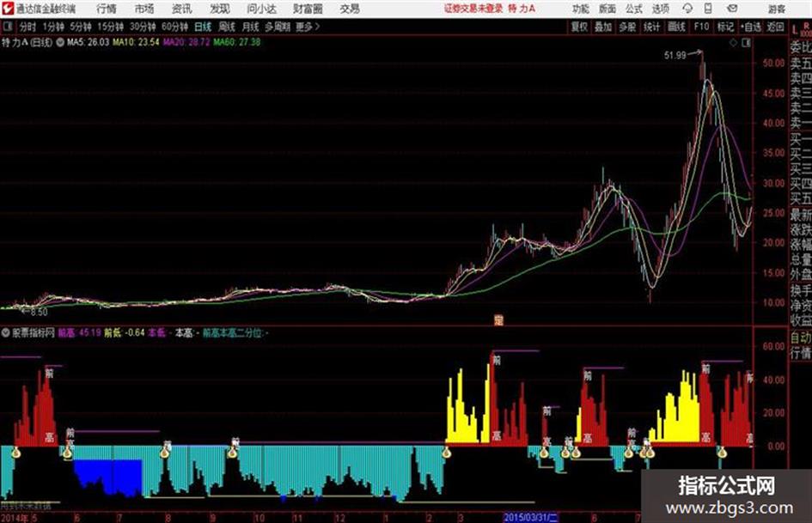Switch to 60分钟 chart period
812x523 pixels.
(x=174, y=27)
